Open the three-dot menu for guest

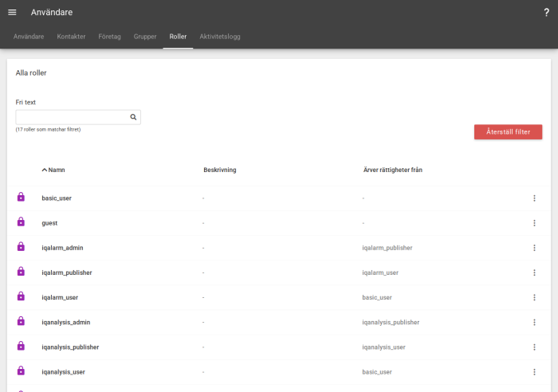(534, 223)
